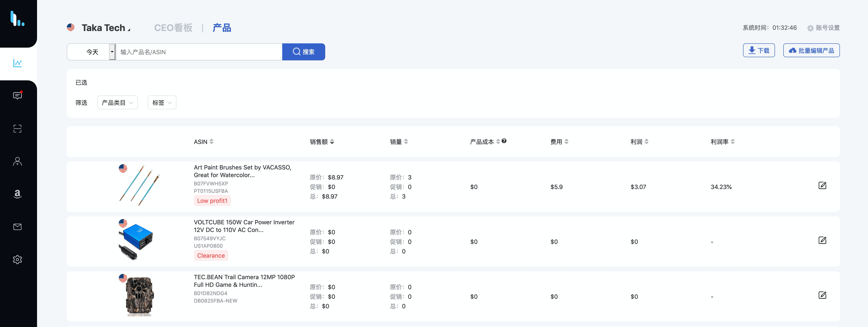Screen dimensions: 868x327
Task: Click the 34.23% profit margin value
Action: (x=721, y=187)
